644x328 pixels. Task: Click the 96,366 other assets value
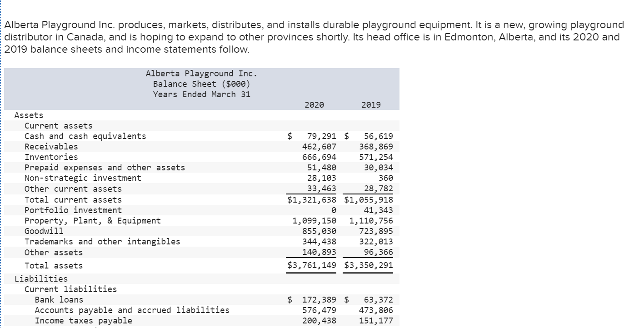click(x=379, y=253)
